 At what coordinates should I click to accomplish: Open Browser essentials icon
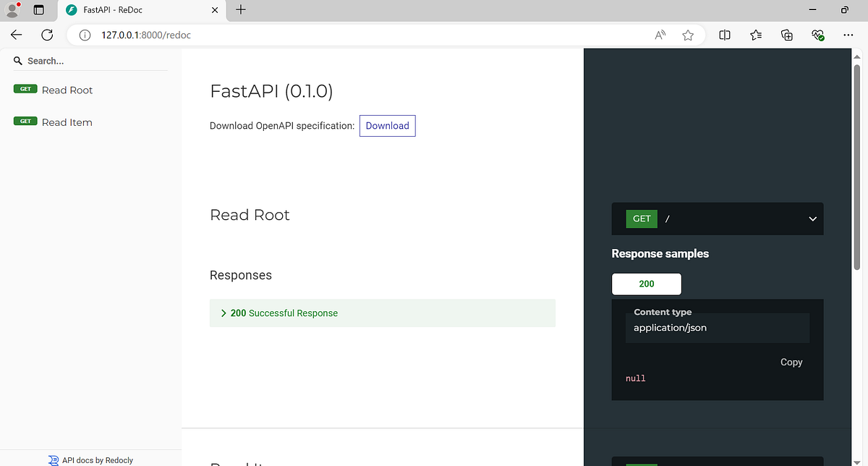point(817,34)
